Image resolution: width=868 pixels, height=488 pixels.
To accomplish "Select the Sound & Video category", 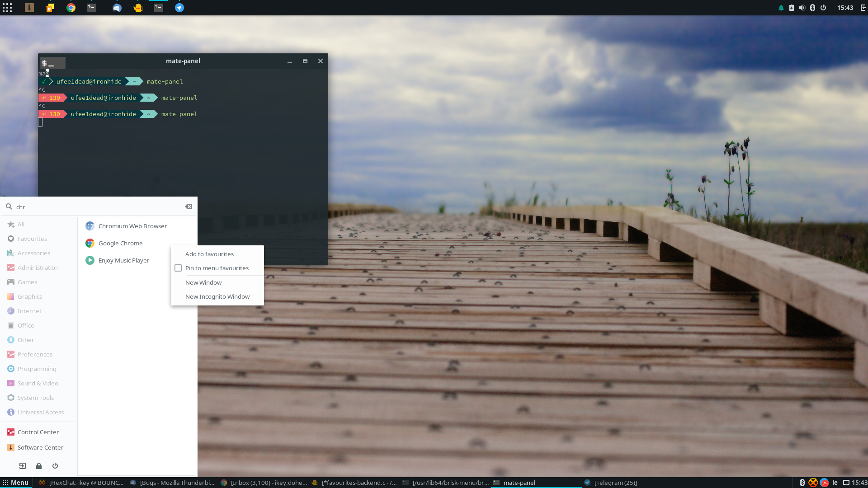I will tap(40, 383).
